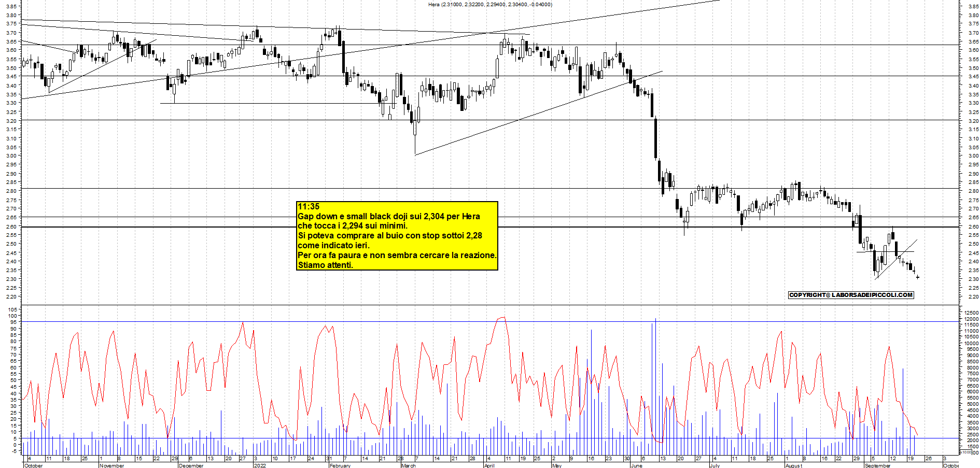The width and height of the screenshot is (980, 468).
Task: Click the Hera chart title with OHLC values
Action: tap(490, 4)
